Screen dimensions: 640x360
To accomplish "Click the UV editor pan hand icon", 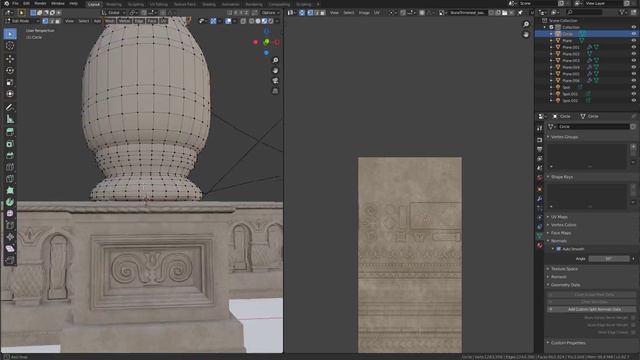I will [526, 35].
